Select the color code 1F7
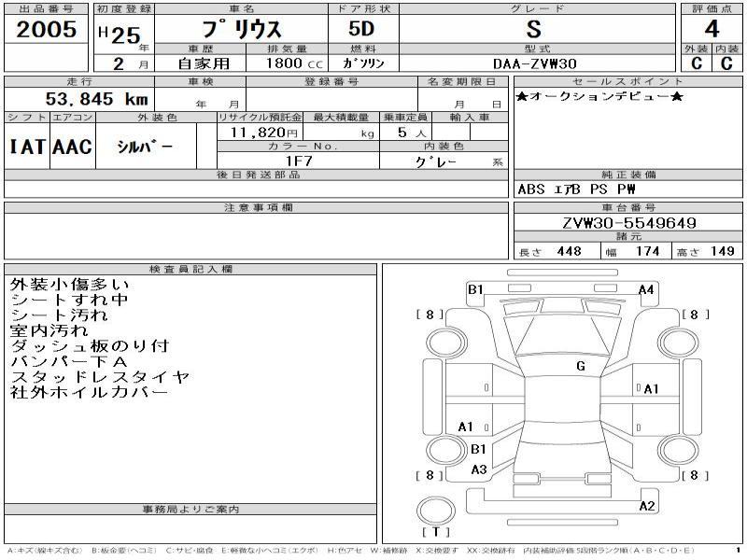This screenshot has height=560, width=747. click(x=298, y=161)
